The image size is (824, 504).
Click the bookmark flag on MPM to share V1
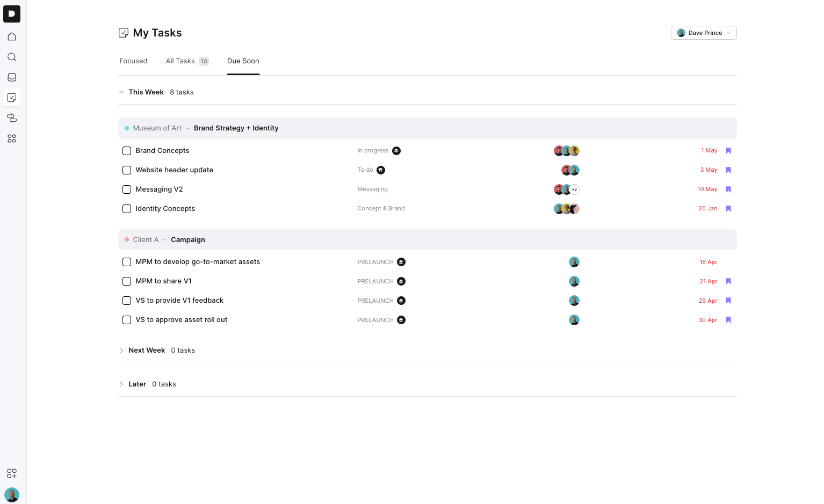tap(728, 281)
